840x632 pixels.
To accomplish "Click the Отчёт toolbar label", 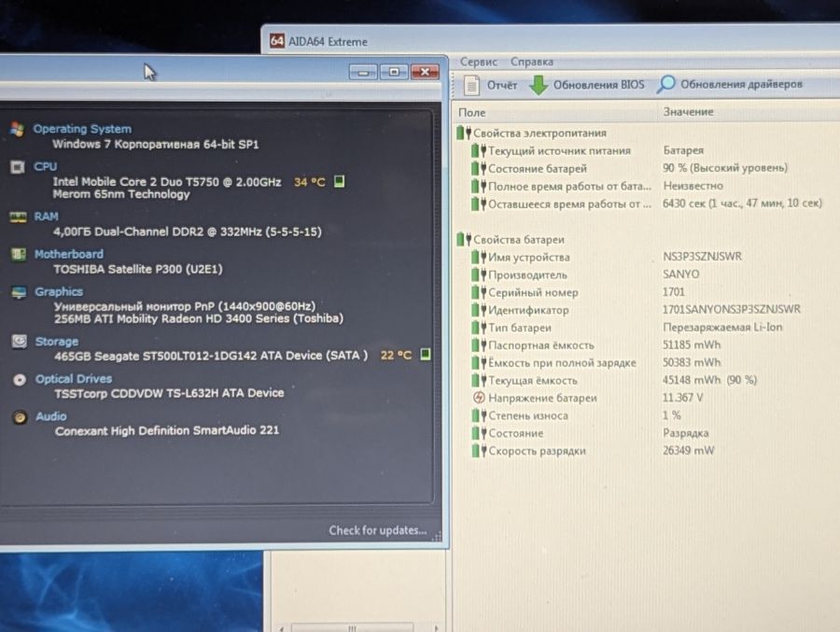I will click(502, 85).
